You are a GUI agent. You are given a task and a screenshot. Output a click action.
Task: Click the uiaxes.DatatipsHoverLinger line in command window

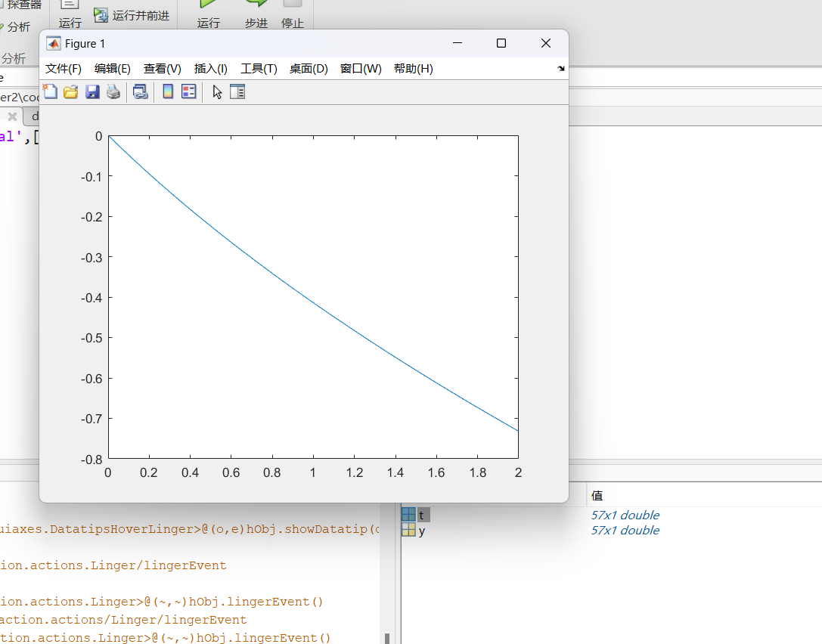point(189,529)
